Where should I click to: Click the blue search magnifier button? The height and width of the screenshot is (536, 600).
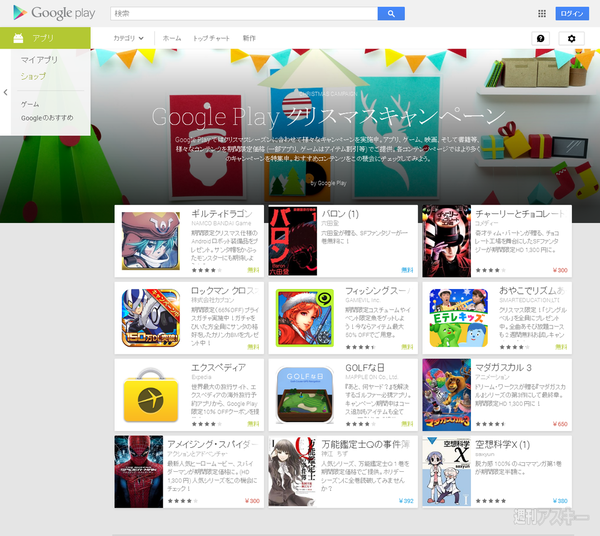[x=391, y=13]
